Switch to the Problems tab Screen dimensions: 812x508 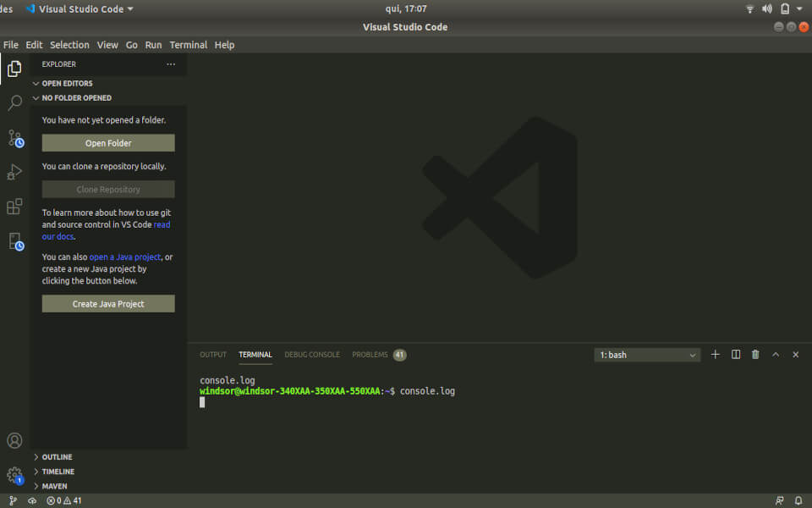click(x=370, y=355)
